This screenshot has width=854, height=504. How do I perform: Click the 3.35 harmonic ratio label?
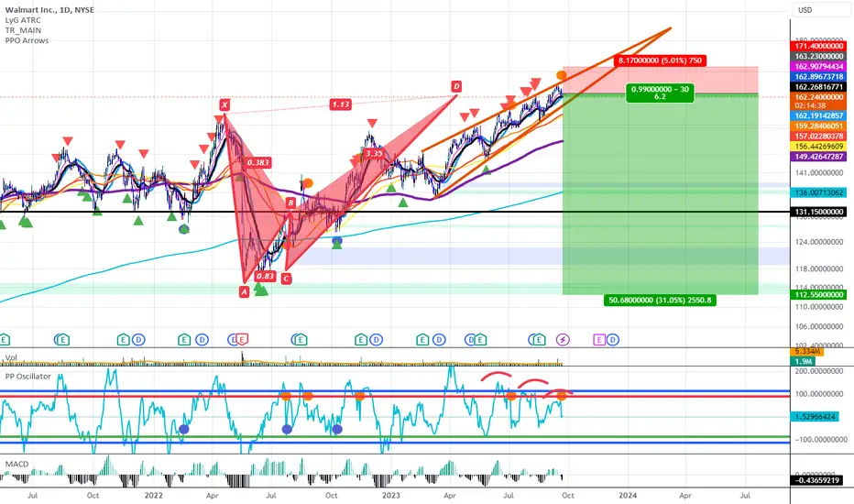point(374,154)
